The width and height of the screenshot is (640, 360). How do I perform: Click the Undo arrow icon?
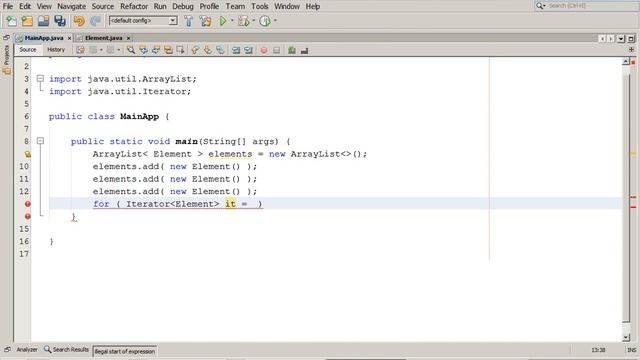[79, 21]
